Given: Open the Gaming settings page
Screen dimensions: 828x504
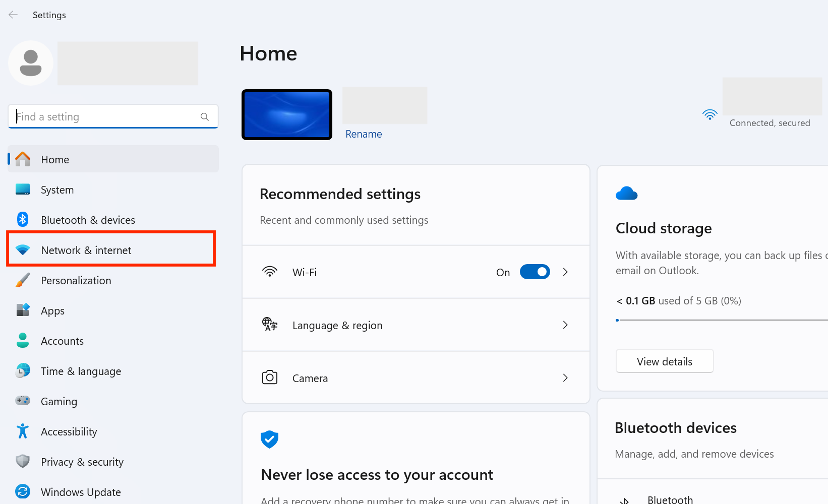Looking at the screenshot, I should point(59,402).
